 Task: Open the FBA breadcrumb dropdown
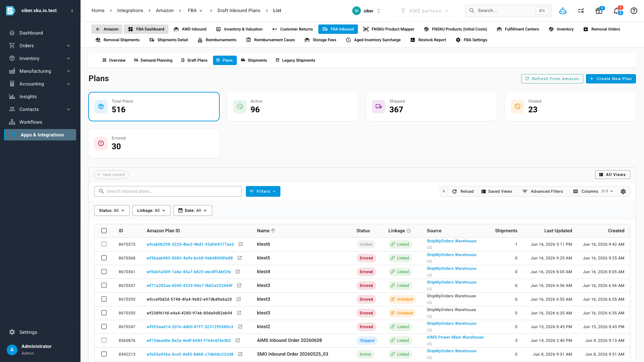pyautogui.click(x=195, y=11)
